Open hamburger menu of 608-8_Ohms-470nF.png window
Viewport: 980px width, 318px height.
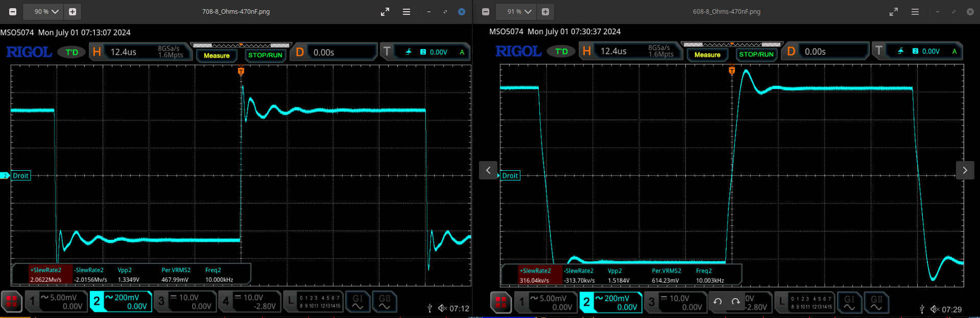tap(915, 12)
